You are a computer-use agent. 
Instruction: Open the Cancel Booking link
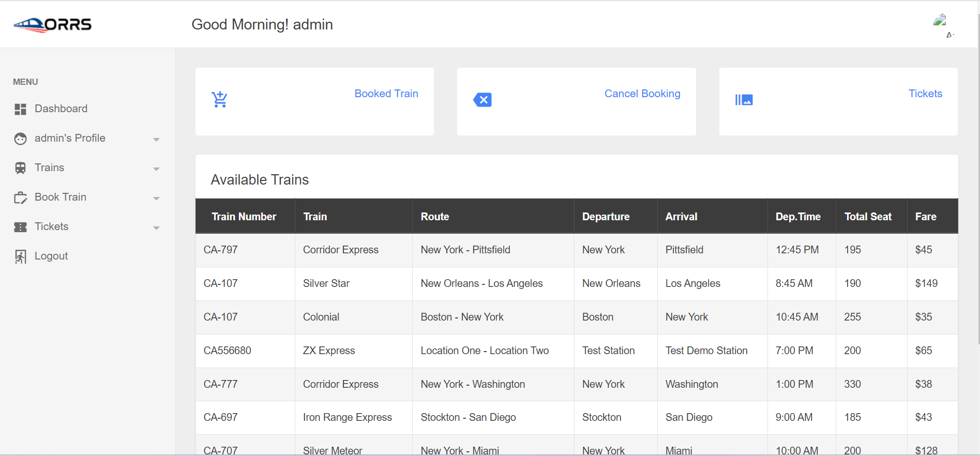642,94
